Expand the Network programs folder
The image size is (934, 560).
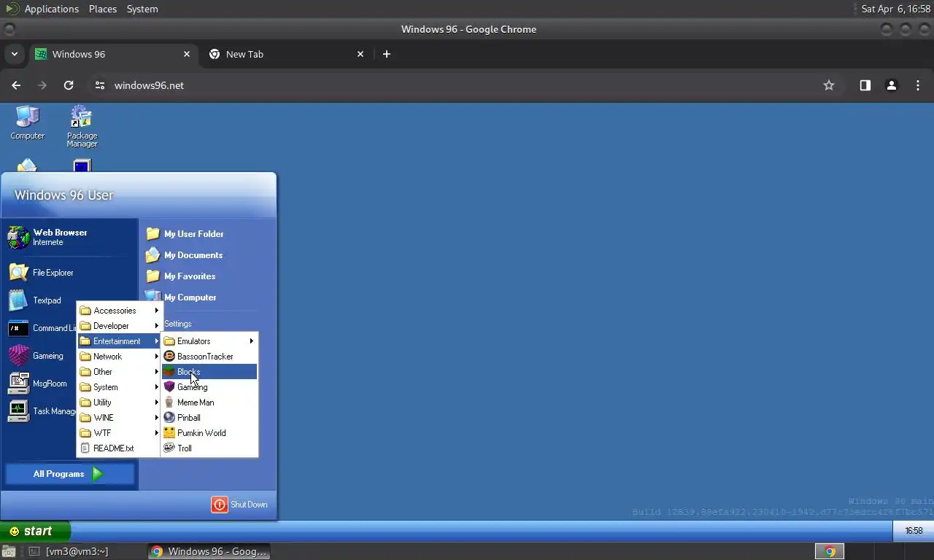(118, 357)
